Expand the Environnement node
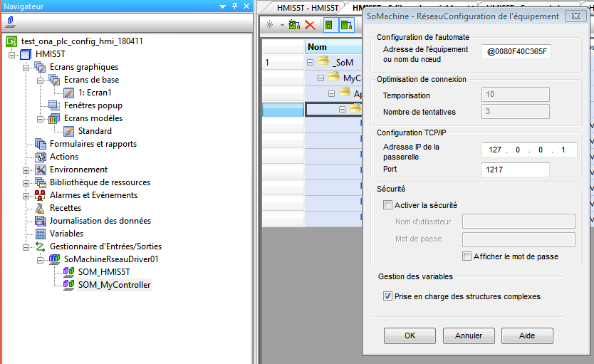 [x=26, y=170]
